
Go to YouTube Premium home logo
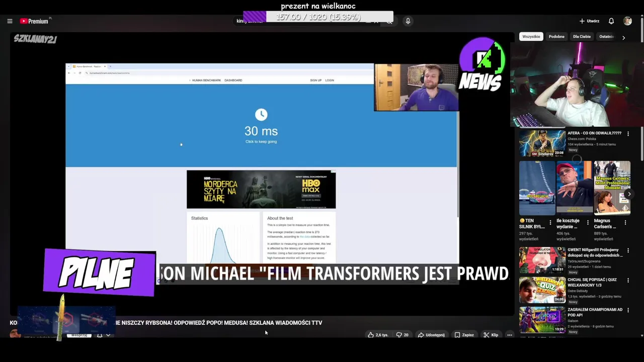pos(34,21)
